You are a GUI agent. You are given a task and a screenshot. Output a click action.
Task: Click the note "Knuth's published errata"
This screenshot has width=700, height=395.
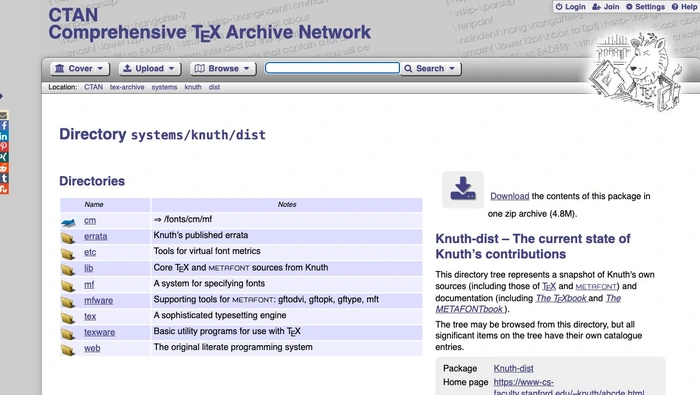pyautogui.click(x=200, y=235)
